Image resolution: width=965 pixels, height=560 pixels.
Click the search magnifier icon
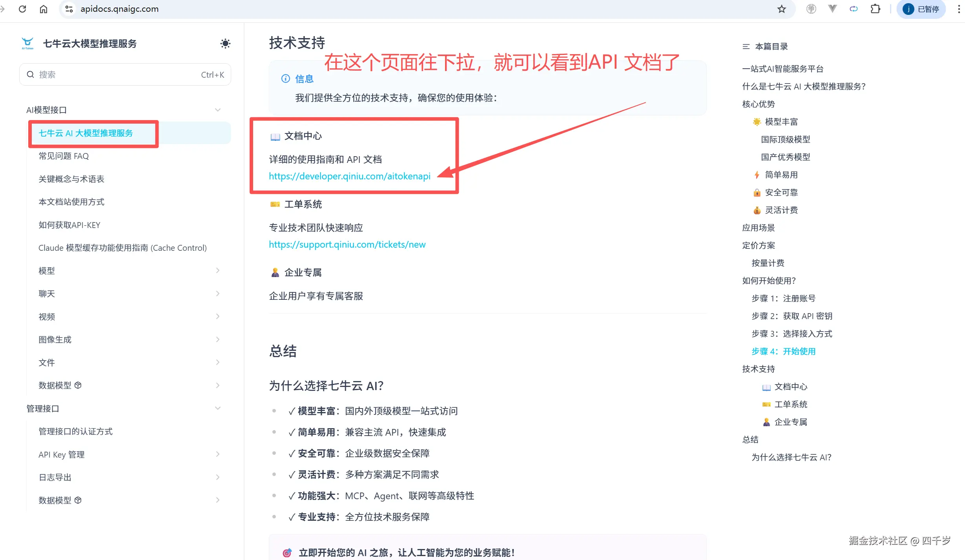pos(30,74)
